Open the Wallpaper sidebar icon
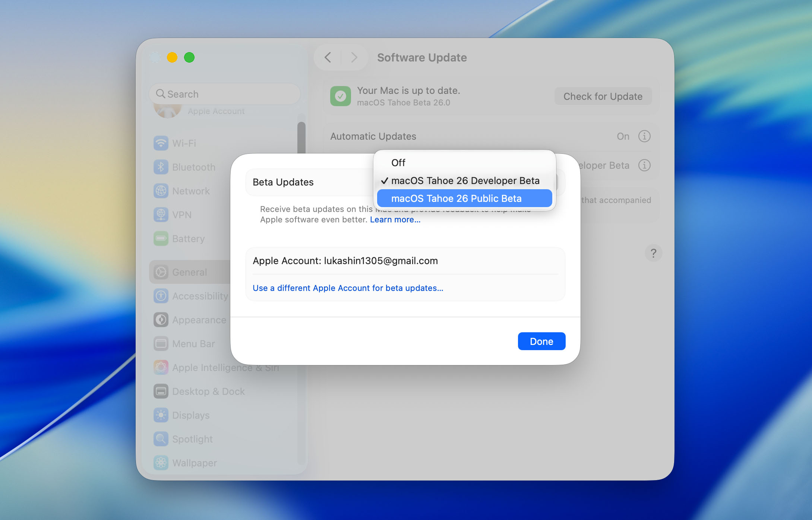Viewport: 812px width, 520px height. [161, 463]
